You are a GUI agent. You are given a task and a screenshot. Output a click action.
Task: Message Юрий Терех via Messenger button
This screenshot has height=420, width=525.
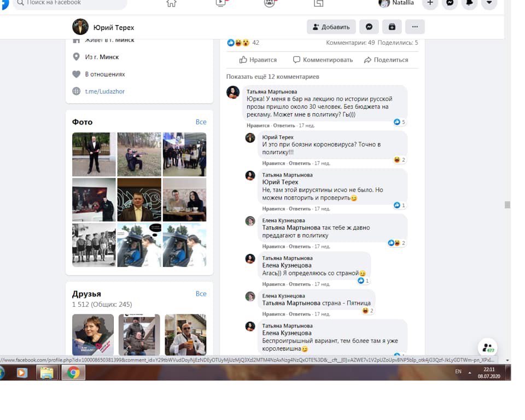[x=369, y=27]
